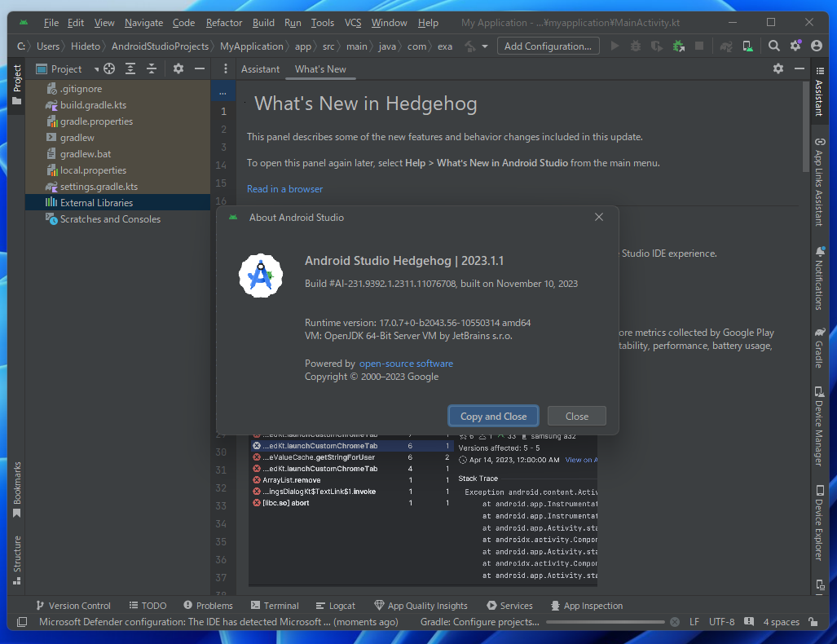Open Search Everywhere with the magnifier icon

click(773, 46)
